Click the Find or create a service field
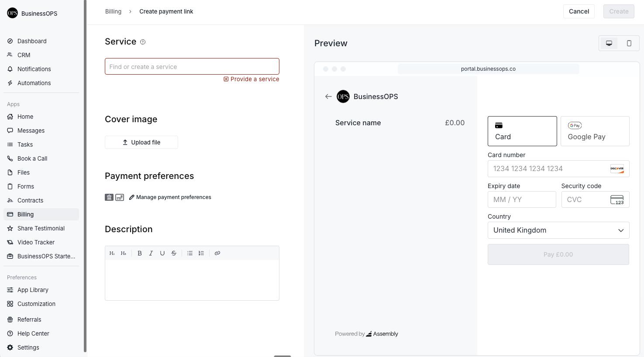 [x=192, y=66]
